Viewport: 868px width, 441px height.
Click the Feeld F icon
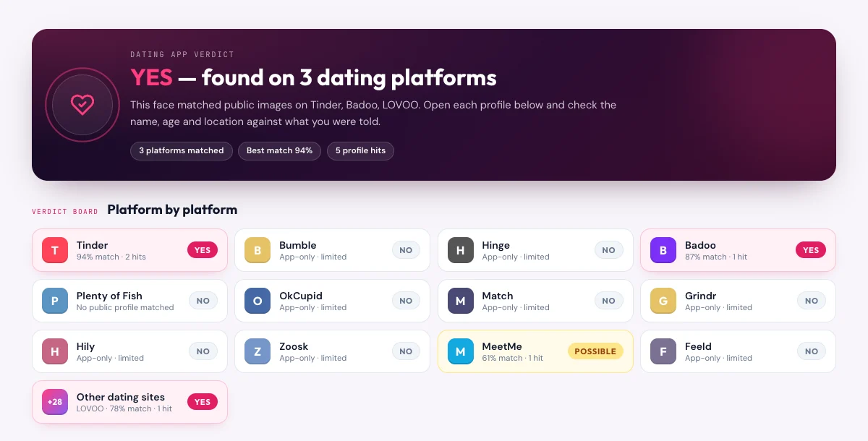click(x=663, y=351)
